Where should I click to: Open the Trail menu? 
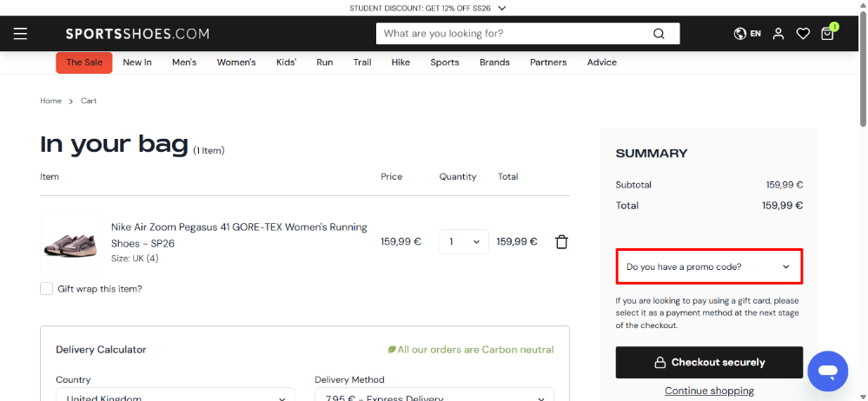click(362, 62)
